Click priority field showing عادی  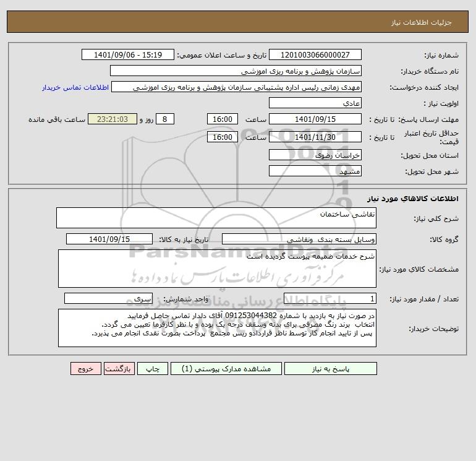pyautogui.click(x=315, y=103)
